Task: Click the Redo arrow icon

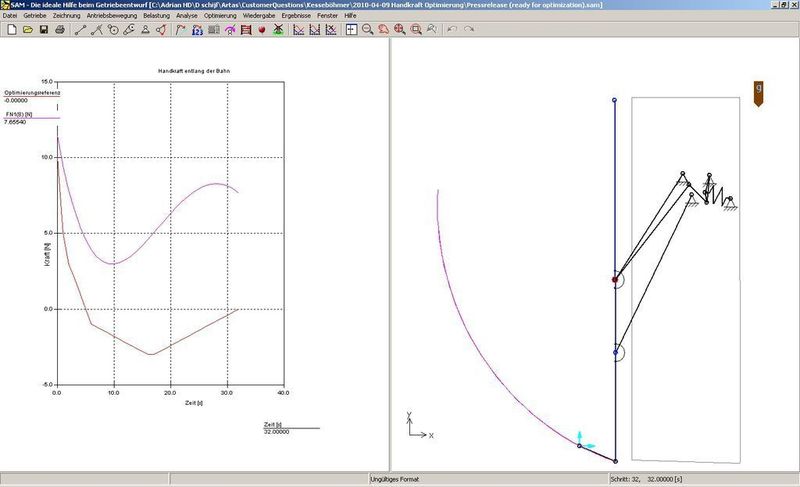Action: point(469,30)
